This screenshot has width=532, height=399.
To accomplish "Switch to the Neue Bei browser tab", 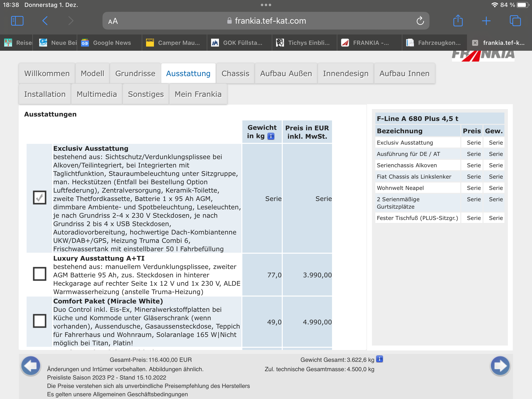I will pyautogui.click(x=55, y=43).
